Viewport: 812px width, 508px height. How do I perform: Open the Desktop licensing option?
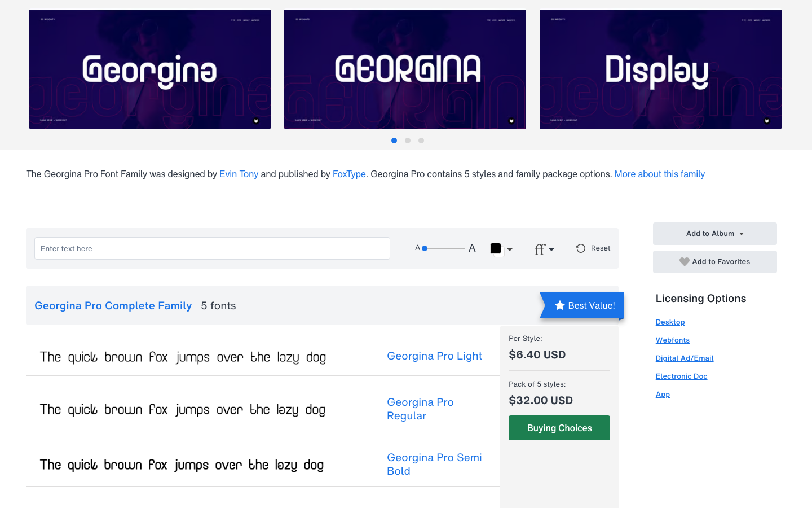670,322
